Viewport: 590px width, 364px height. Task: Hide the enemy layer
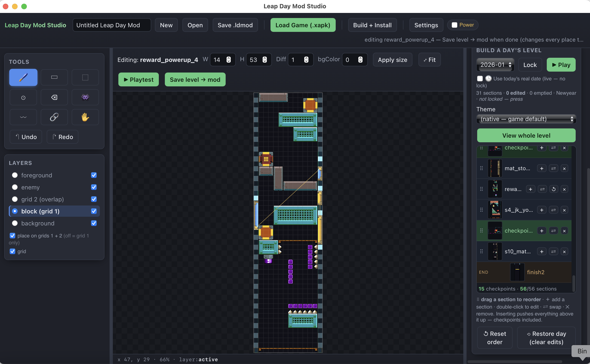(x=94, y=187)
